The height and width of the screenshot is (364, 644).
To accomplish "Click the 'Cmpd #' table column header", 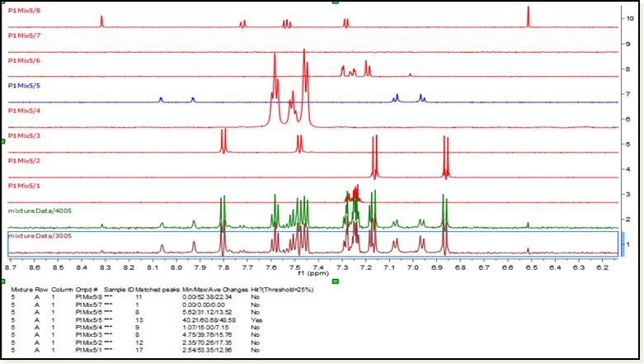I will pos(85,290).
